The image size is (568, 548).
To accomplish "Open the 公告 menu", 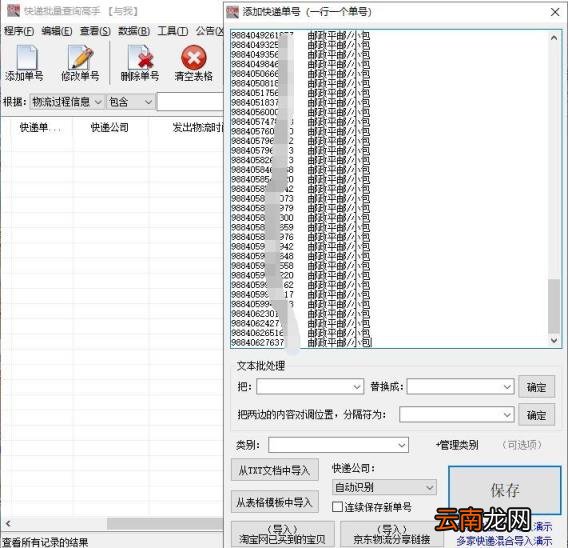I will tap(209, 31).
